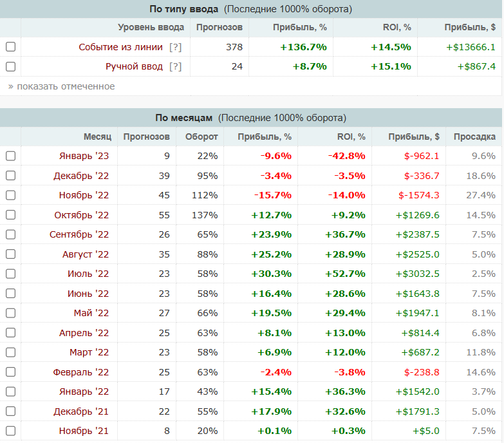This screenshot has height=443, width=504.
Task: Open the Август '22 month link
Action: (86, 254)
